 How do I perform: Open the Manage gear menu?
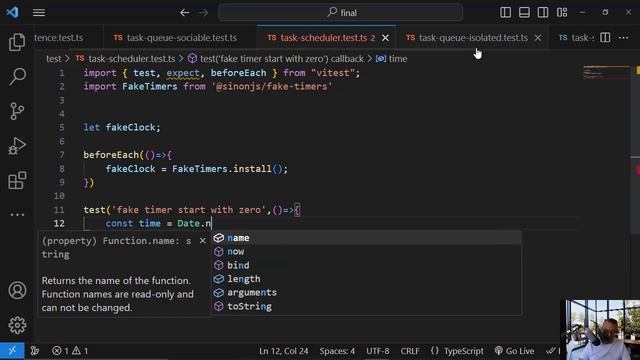pos(17,325)
